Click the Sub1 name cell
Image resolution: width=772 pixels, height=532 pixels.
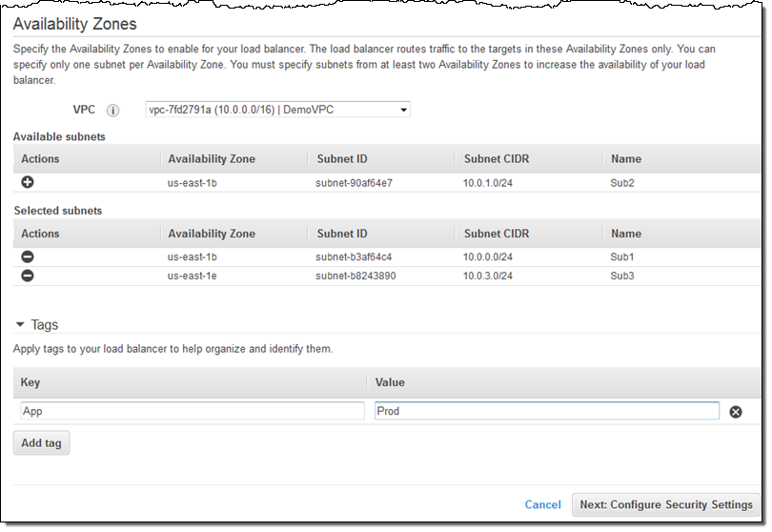tap(622, 256)
